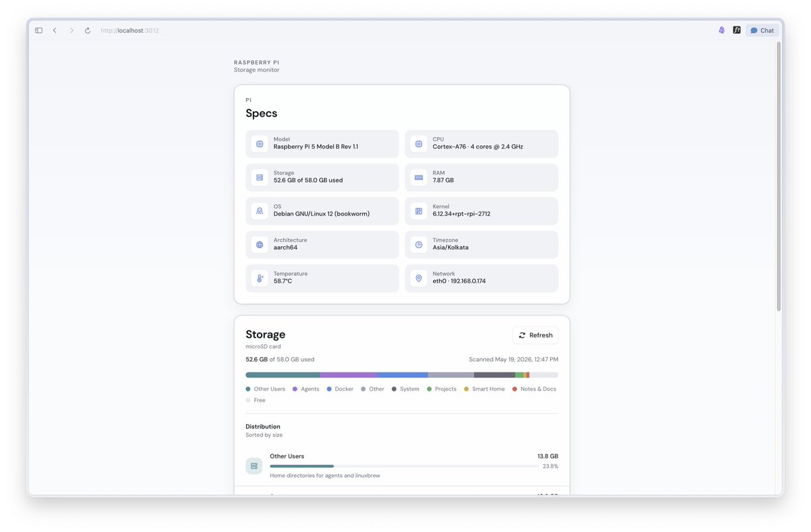Image resolution: width=811 pixels, height=532 pixels.
Task: Click the Home directories for agents description
Action: pos(324,476)
